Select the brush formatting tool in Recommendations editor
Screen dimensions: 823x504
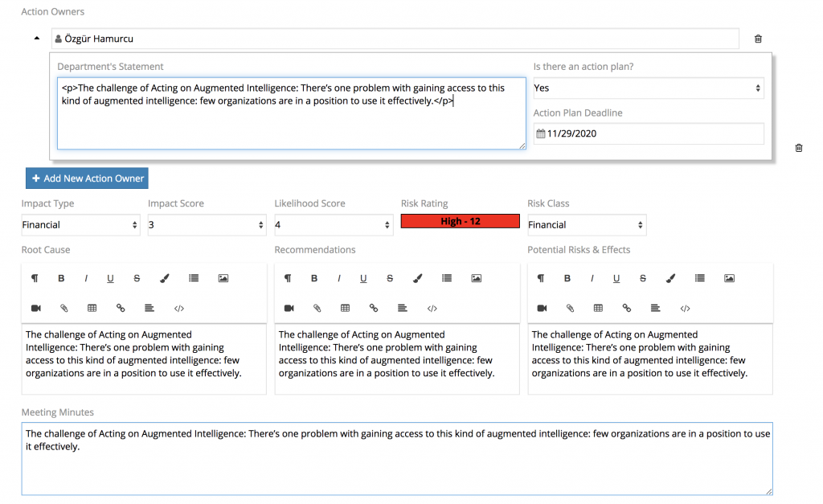coord(417,278)
